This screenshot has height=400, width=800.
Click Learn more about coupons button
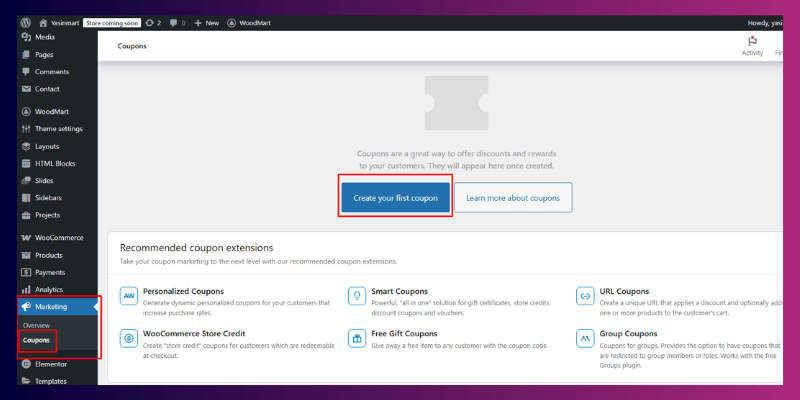pos(513,198)
